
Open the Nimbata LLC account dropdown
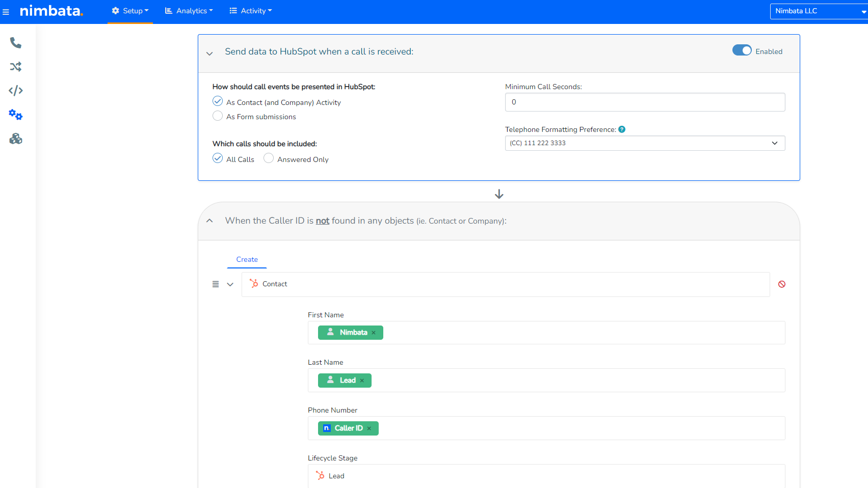point(819,11)
